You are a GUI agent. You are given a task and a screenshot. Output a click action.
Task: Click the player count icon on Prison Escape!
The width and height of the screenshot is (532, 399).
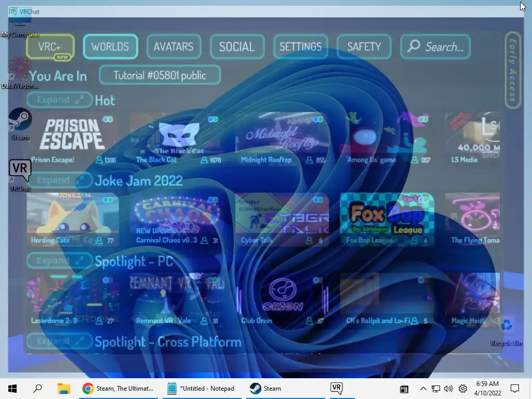point(99,160)
